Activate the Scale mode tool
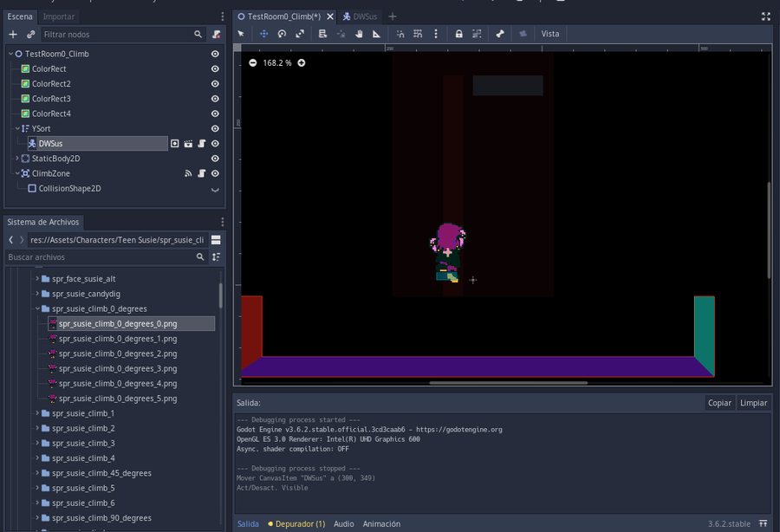Image resolution: width=780 pixels, height=532 pixels. click(x=300, y=34)
